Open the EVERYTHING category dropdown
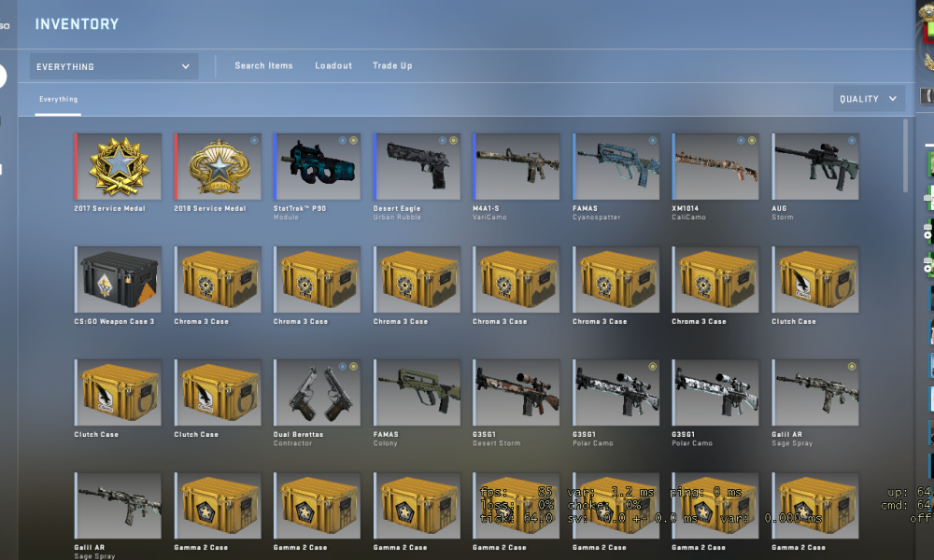This screenshot has width=934, height=560. [x=114, y=66]
